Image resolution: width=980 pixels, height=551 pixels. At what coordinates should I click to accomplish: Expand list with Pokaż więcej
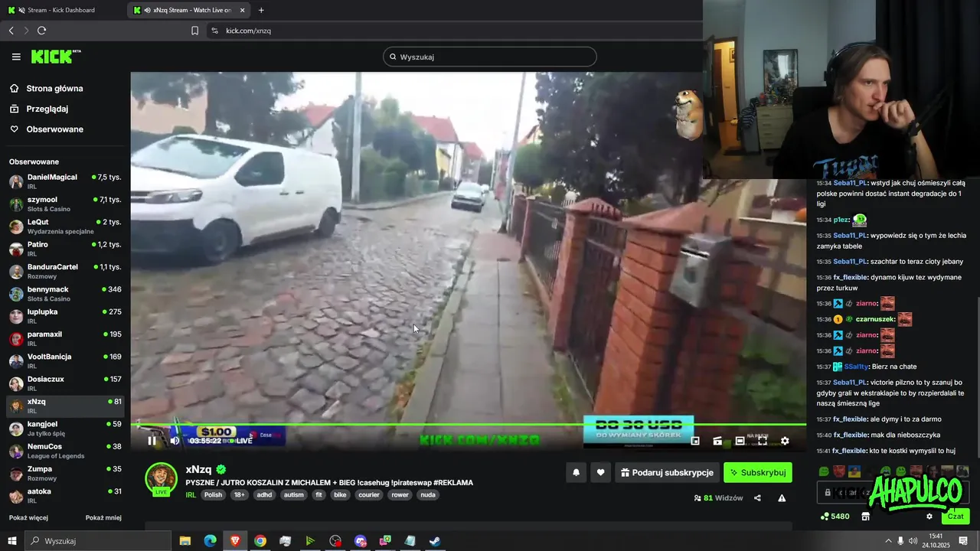click(x=28, y=518)
